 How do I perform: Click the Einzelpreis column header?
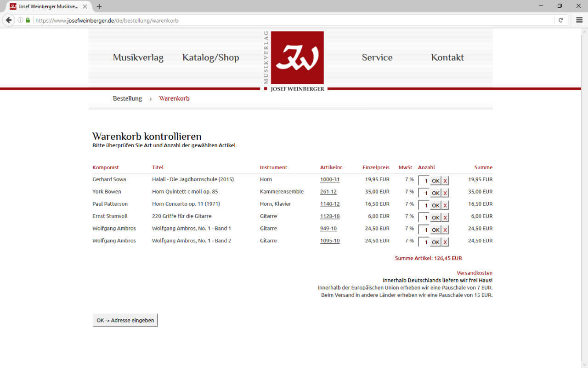376,167
